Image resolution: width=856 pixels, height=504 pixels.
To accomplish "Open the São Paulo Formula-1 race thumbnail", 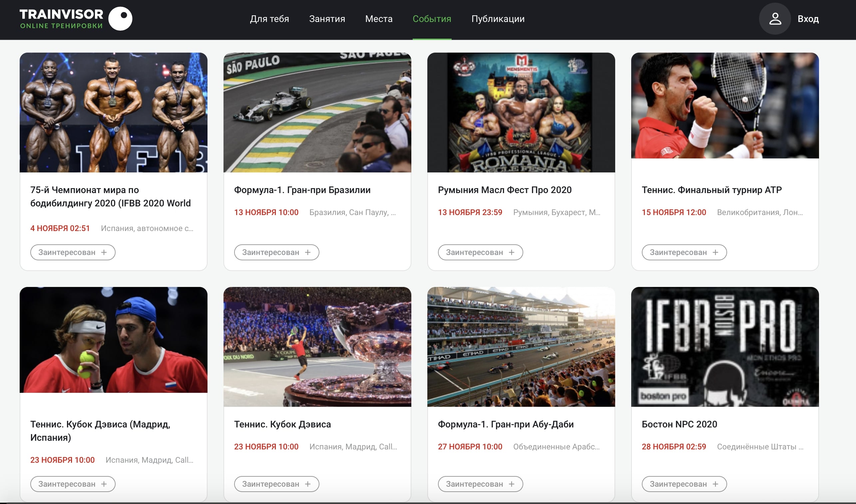I will pos(317,113).
